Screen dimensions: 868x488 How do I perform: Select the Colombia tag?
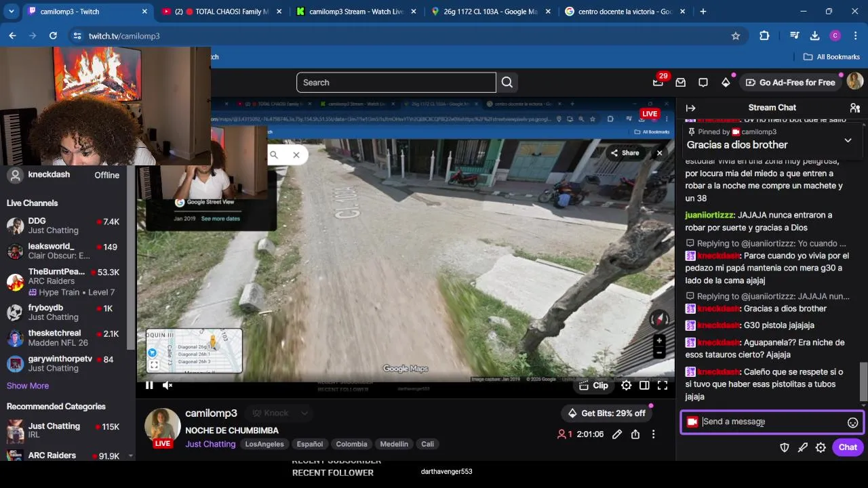[351, 444]
